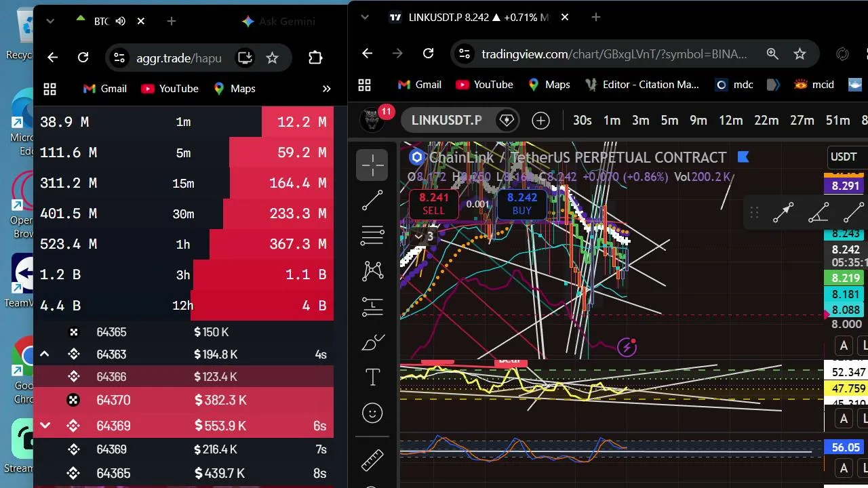The height and width of the screenshot is (488, 868).
Task: Expand the collapsed indicator legend showing 3
Action: [x=424, y=236]
